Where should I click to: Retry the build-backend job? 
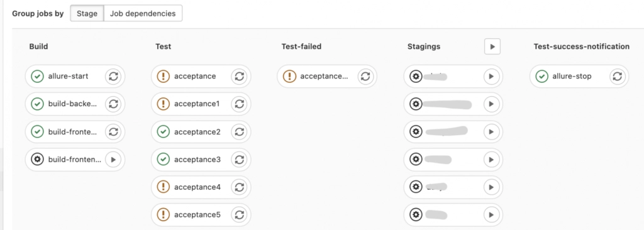click(x=113, y=104)
